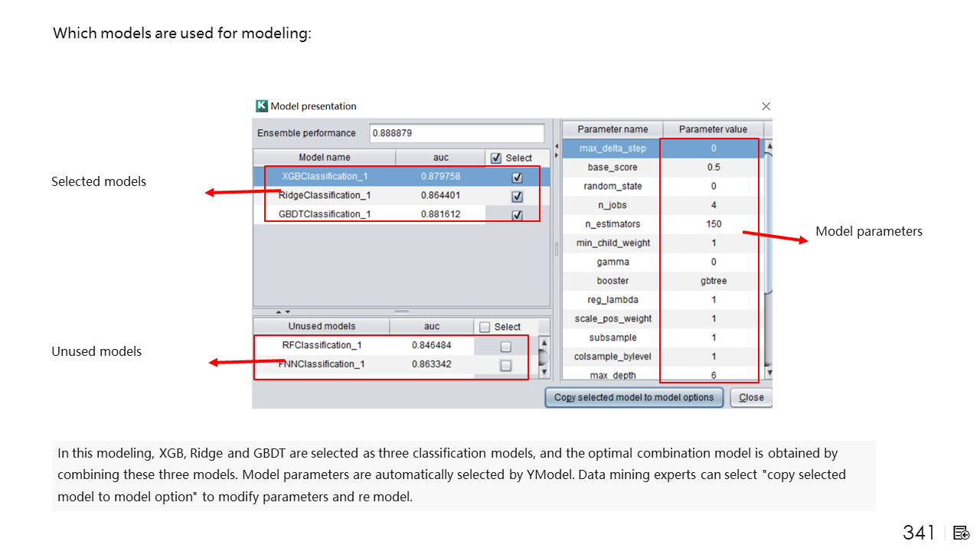Enable the RFClassification_1 checkbox
980x551 pixels.
[505, 347]
